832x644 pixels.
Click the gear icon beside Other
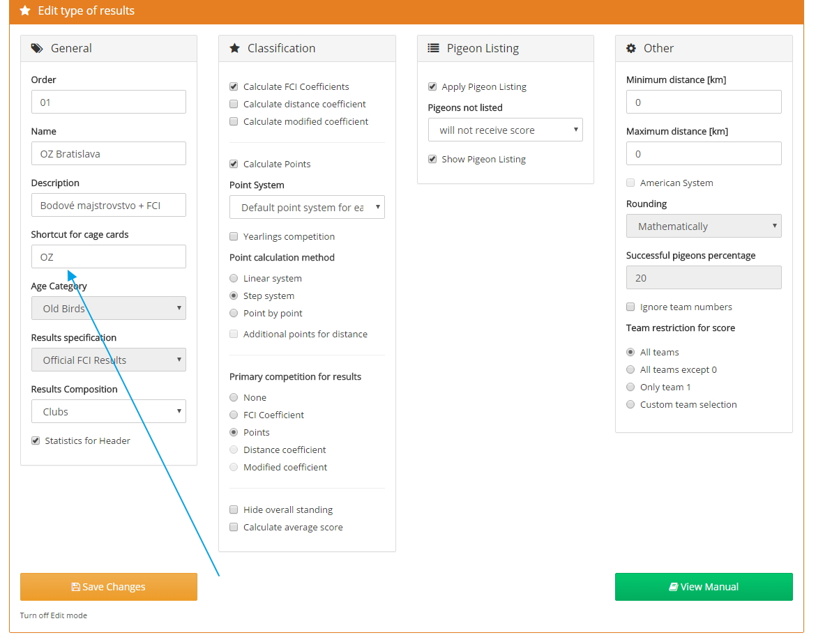pos(631,48)
